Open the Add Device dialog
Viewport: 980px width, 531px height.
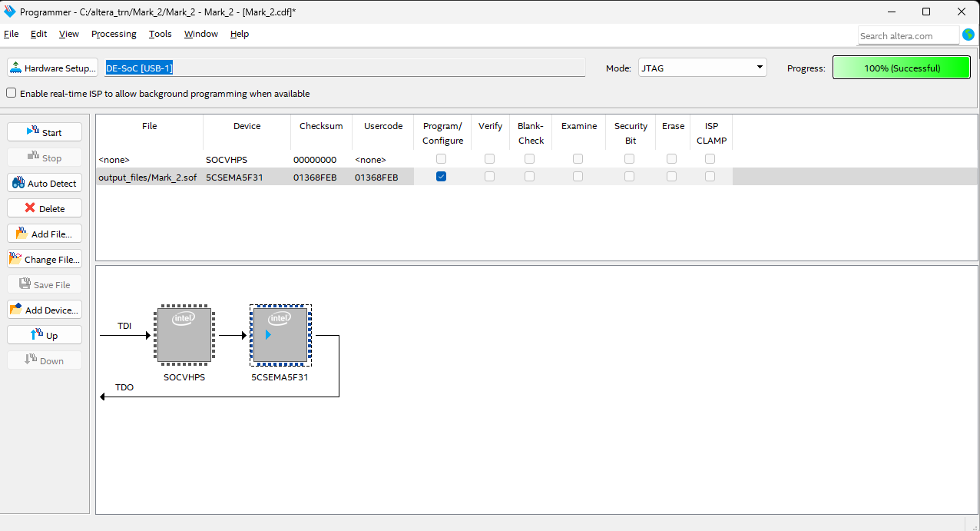[x=45, y=310]
